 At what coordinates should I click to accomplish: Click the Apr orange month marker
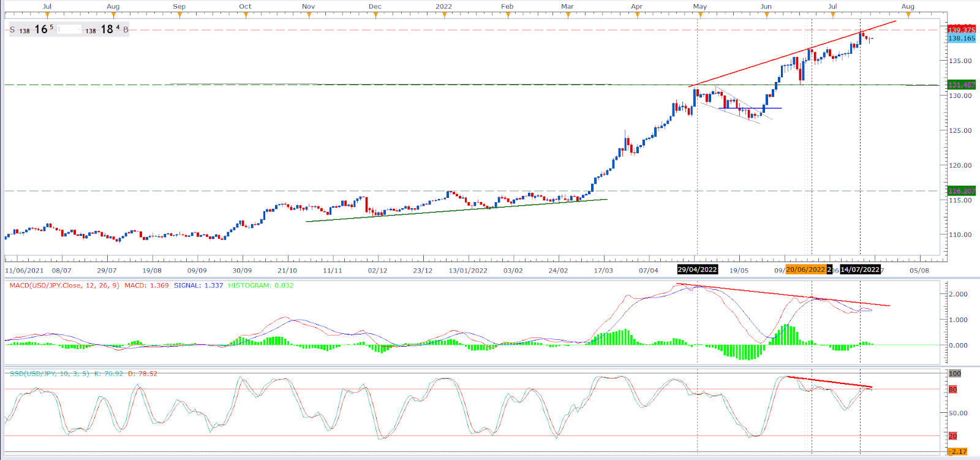[x=637, y=15]
